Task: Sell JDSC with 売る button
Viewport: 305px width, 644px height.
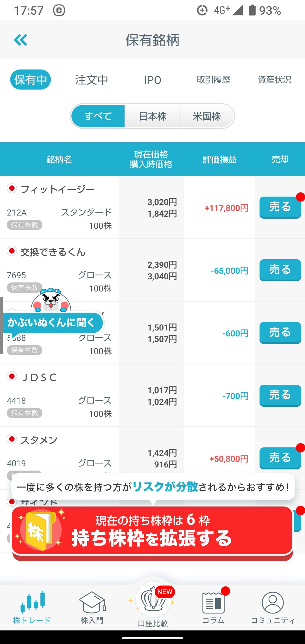Action: (x=280, y=395)
